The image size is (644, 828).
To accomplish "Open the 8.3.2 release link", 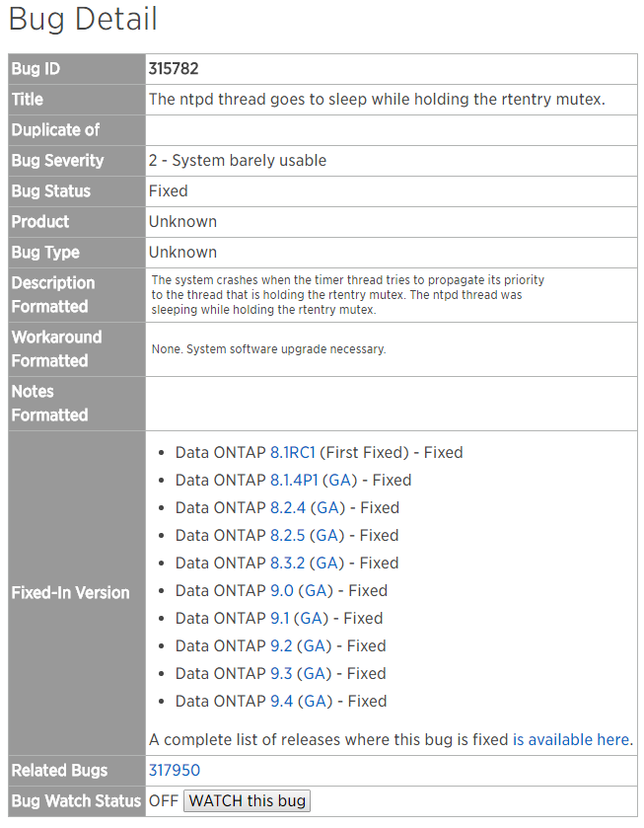I will pos(288,563).
